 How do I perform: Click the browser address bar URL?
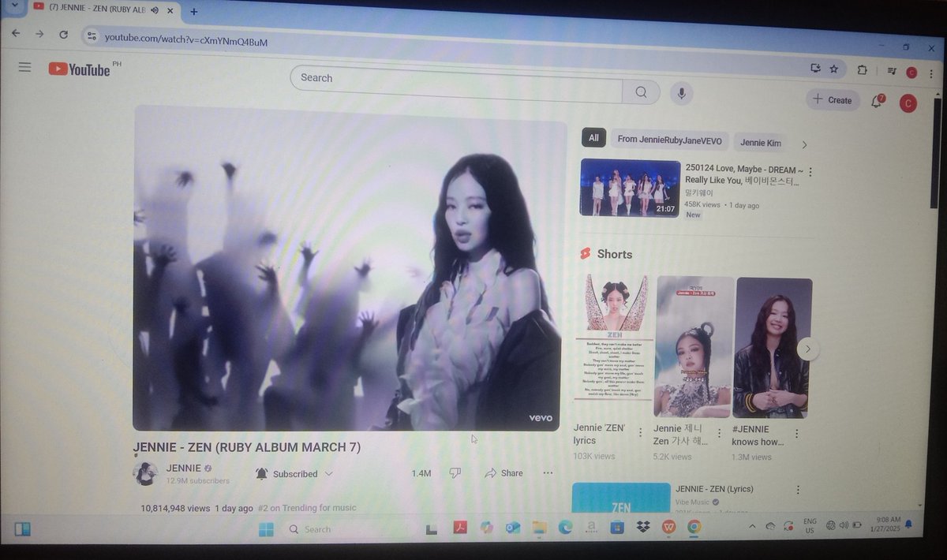186,39
